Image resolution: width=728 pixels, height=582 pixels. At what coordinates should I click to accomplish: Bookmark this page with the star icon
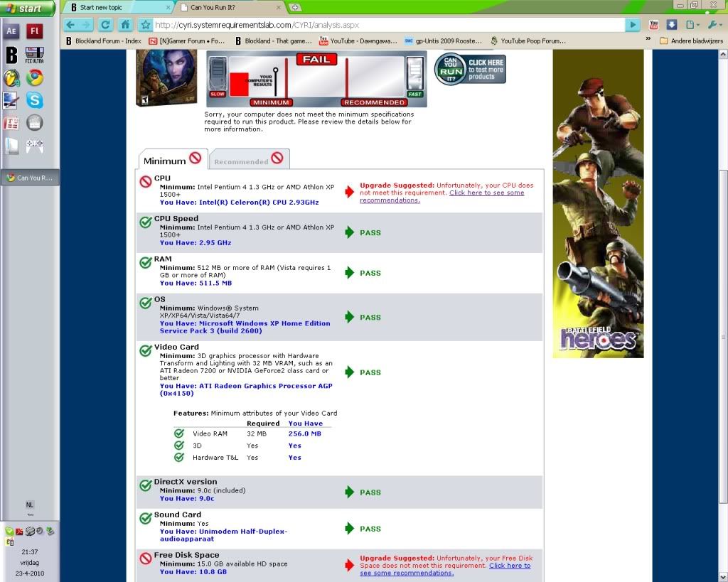[x=146, y=25]
